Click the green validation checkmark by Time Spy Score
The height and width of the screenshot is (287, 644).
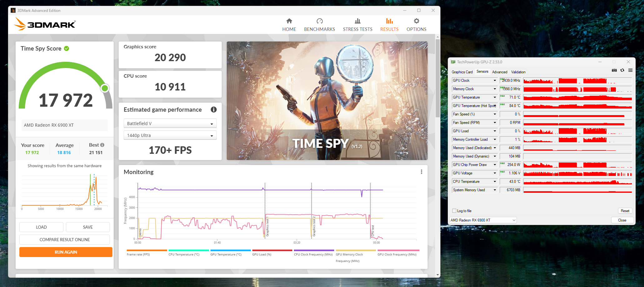(67, 48)
